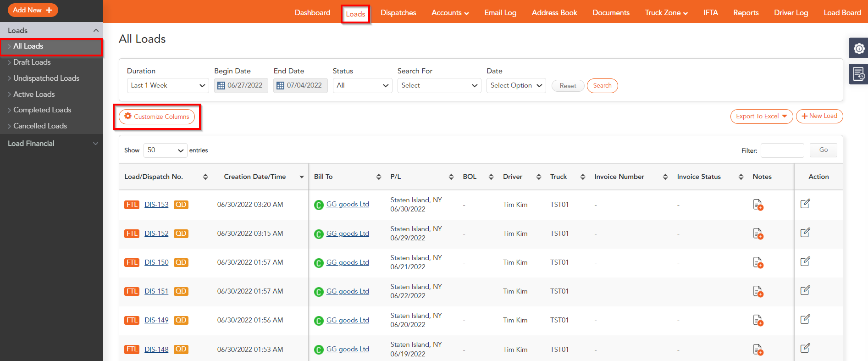The height and width of the screenshot is (361, 868).
Task: Click the edit action icon for DIS-153
Action: 805,204
